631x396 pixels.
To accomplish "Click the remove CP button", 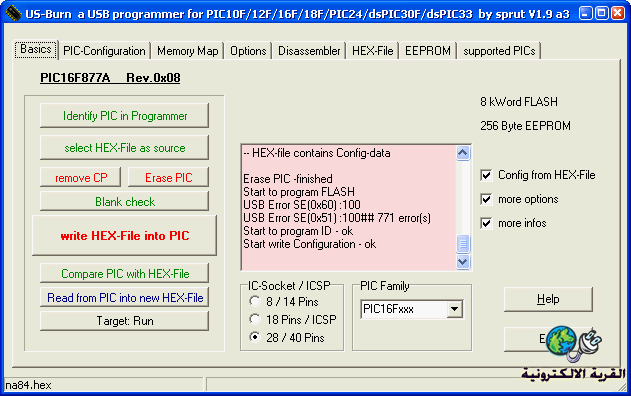I will (80, 177).
